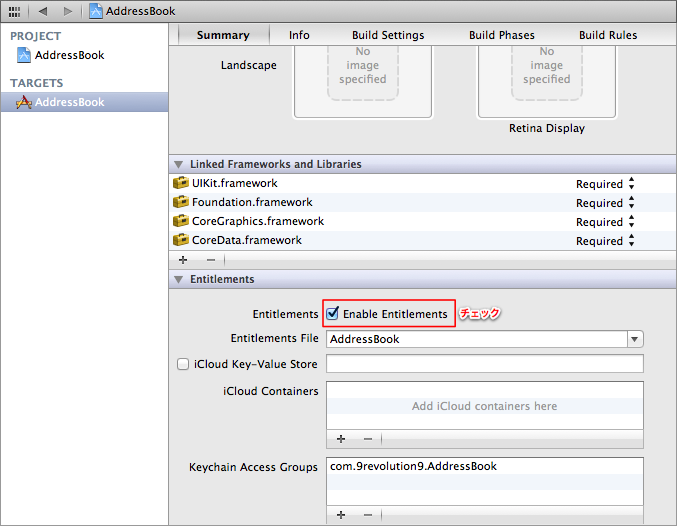This screenshot has width=677, height=526.
Task: Collapse Linked Frameworks and Libraries section
Action: click(x=178, y=165)
